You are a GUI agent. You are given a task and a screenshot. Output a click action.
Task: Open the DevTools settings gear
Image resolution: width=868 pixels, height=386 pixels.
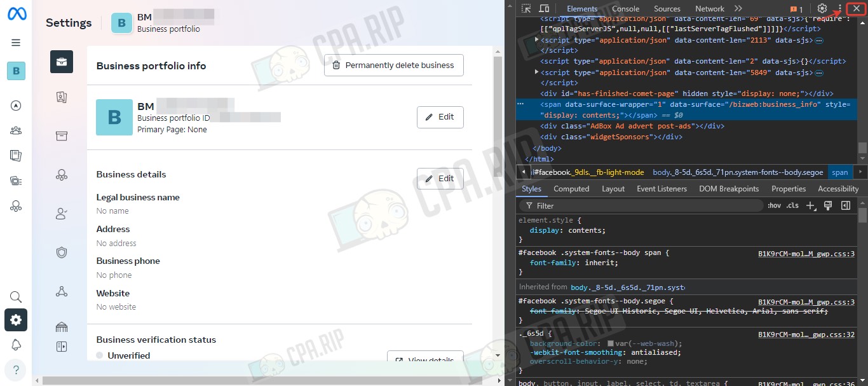click(822, 9)
